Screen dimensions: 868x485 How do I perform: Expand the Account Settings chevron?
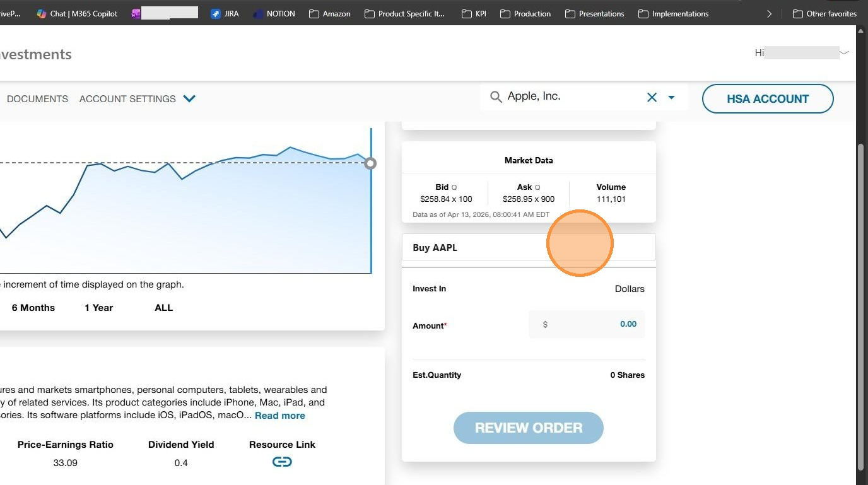(x=189, y=98)
